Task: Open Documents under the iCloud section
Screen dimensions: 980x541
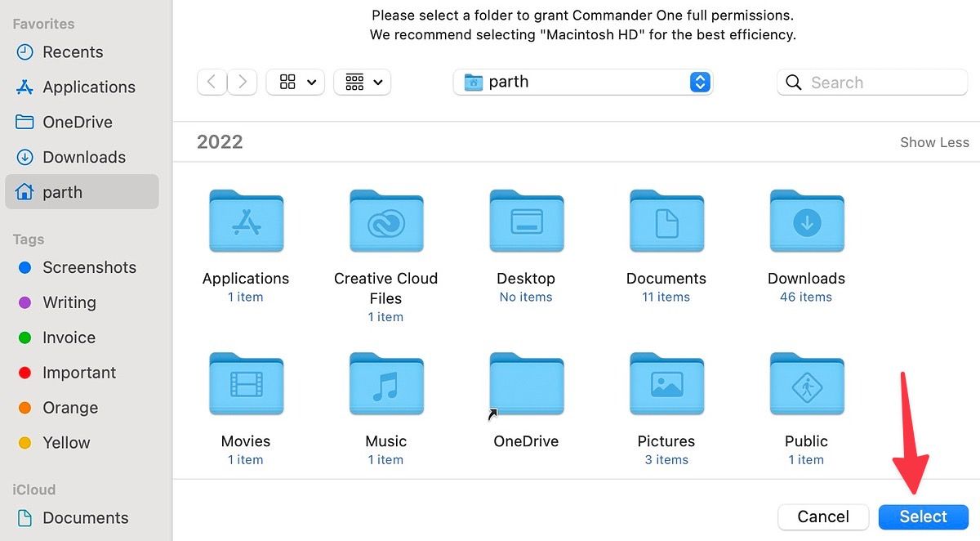Action: (x=85, y=517)
